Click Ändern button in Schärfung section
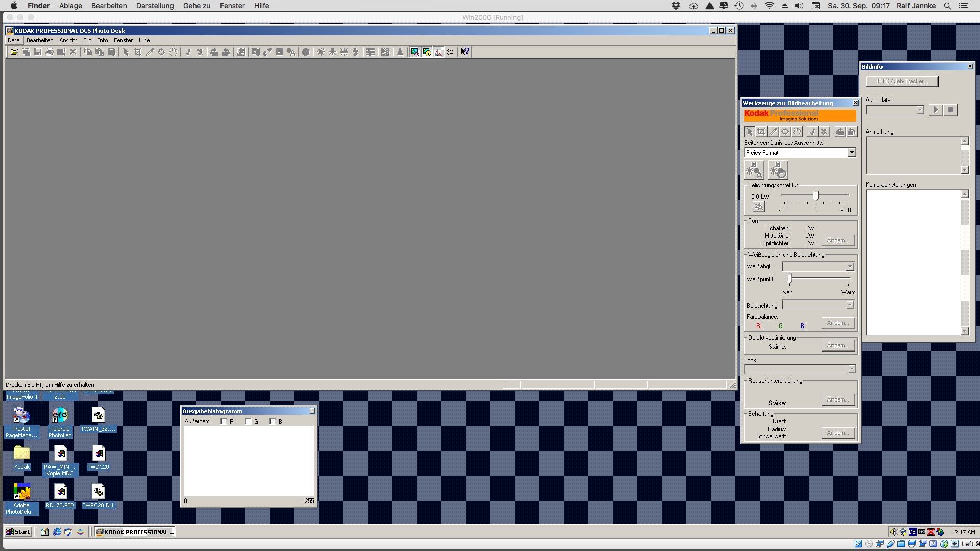 tap(838, 433)
